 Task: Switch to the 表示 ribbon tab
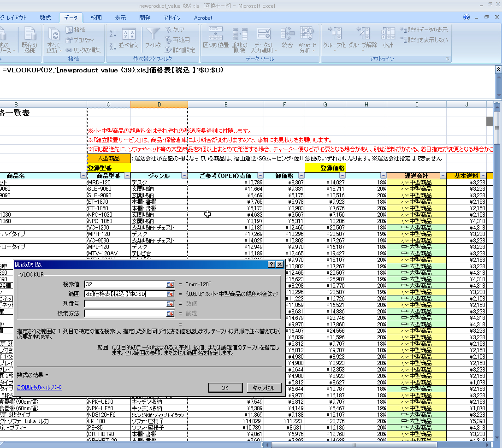click(120, 18)
